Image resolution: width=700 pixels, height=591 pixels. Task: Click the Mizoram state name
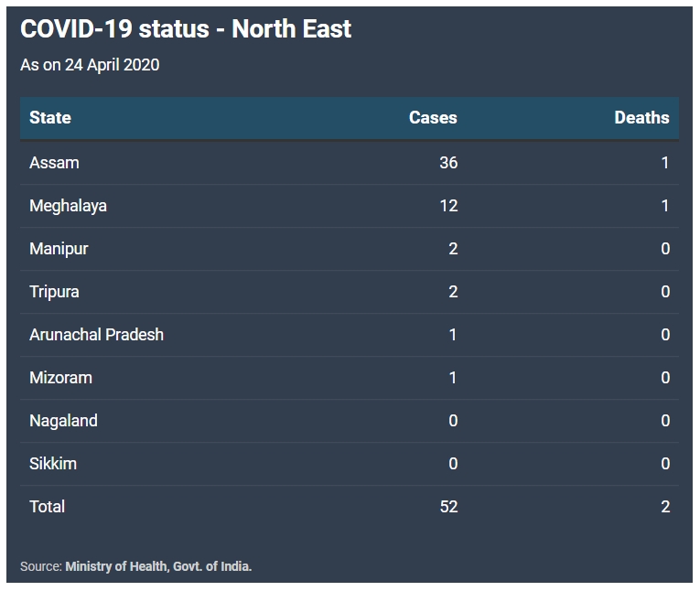[x=60, y=378]
